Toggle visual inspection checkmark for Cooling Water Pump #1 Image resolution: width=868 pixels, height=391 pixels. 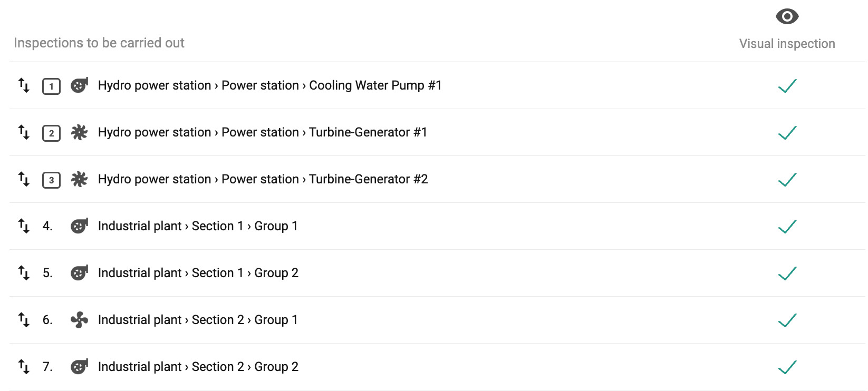pyautogui.click(x=787, y=86)
